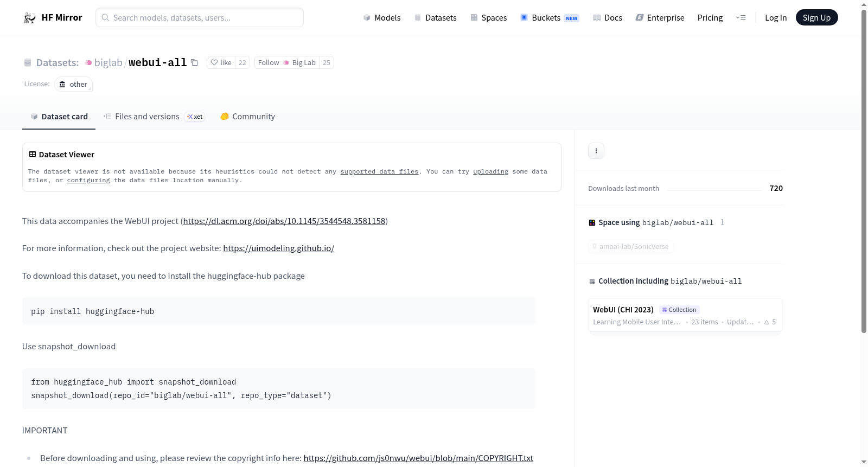Open the COPYRIGHT.txt GitHub link
This screenshot has height=467, width=868.
coord(418,458)
